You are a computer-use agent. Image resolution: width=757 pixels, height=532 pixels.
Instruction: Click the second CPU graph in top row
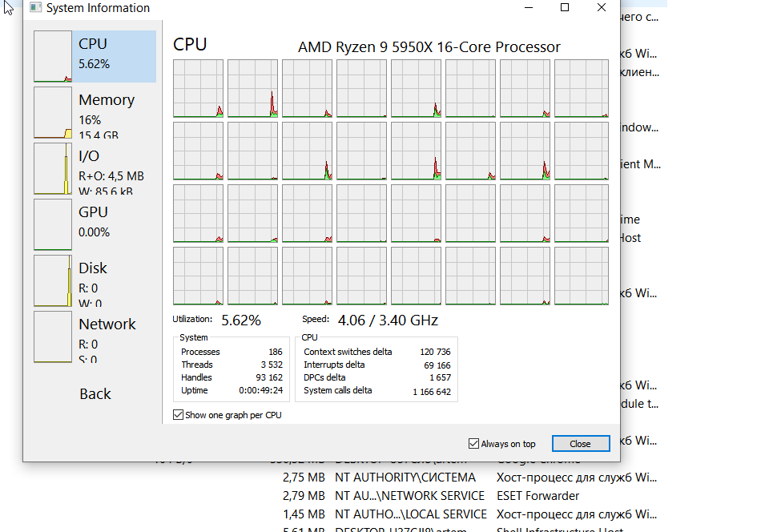[x=252, y=88]
